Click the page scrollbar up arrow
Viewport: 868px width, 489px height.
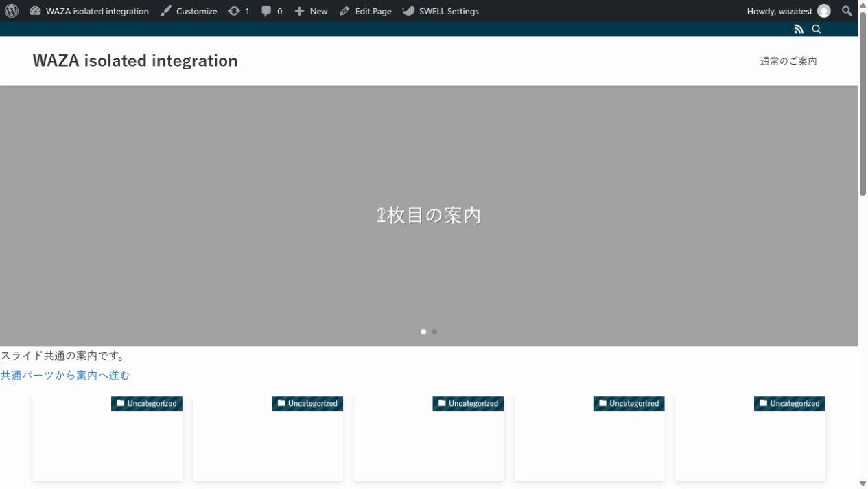pyautogui.click(x=863, y=5)
